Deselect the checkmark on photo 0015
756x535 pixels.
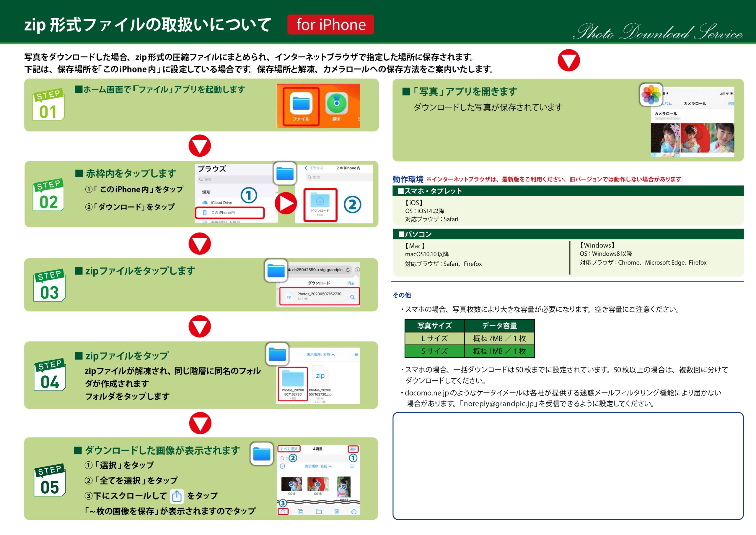(318, 484)
